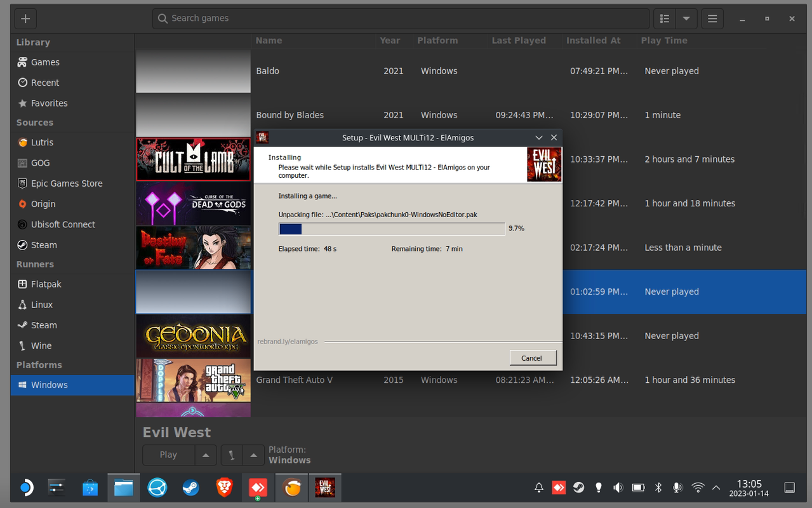Viewport: 812px width, 508px height.
Task: Click the plus Add games button
Action: click(25, 18)
